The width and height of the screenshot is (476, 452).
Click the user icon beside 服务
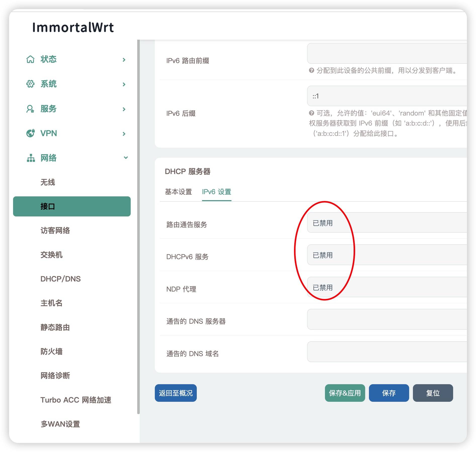pyautogui.click(x=31, y=109)
